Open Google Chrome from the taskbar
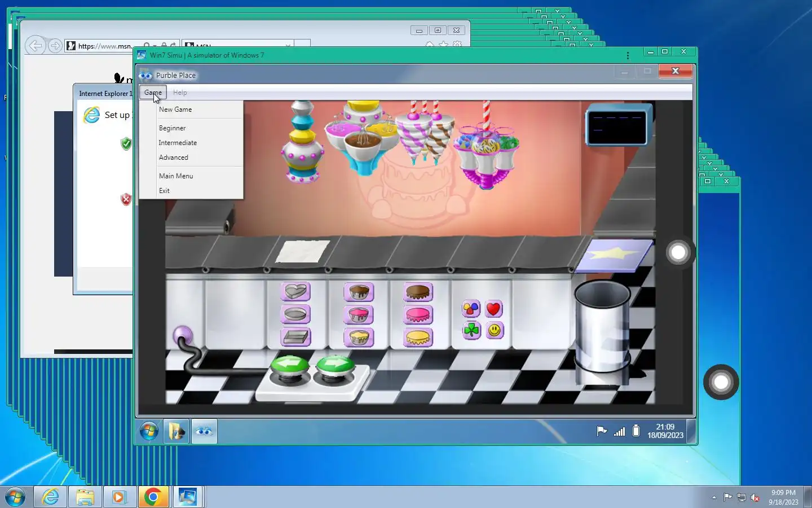812x508 pixels. pyautogui.click(x=153, y=497)
